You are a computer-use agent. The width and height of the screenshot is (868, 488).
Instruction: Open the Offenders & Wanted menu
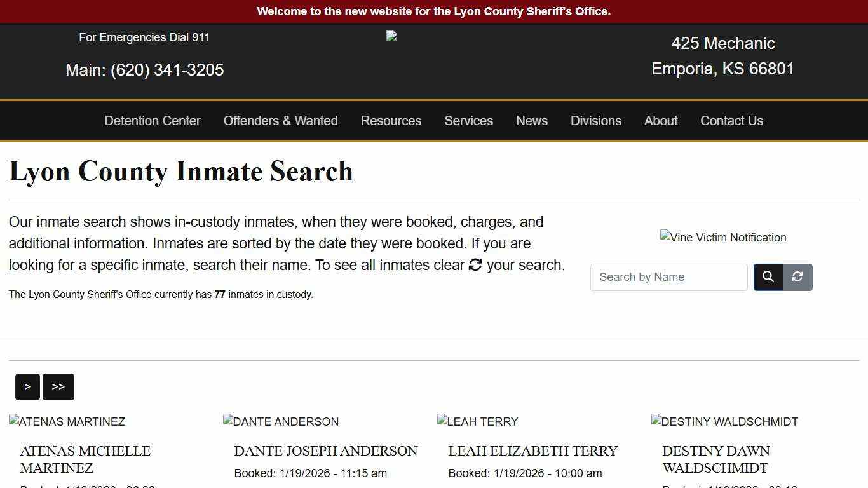[x=280, y=121]
